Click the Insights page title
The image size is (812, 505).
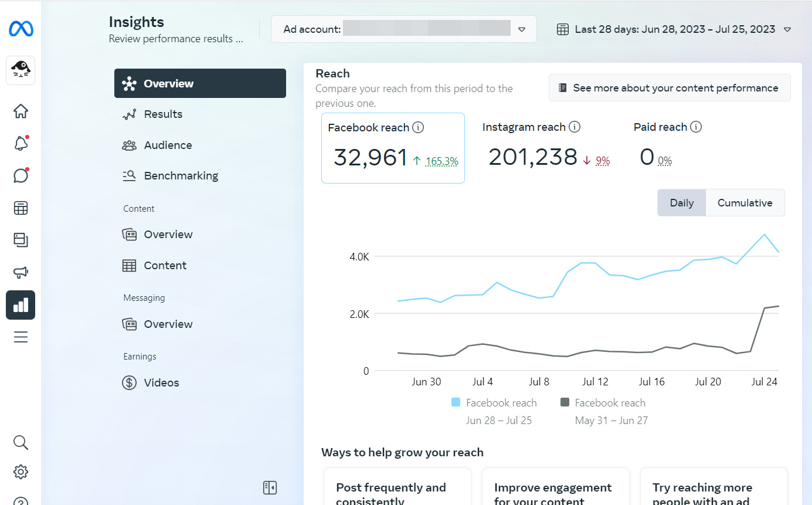pos(137,22)
